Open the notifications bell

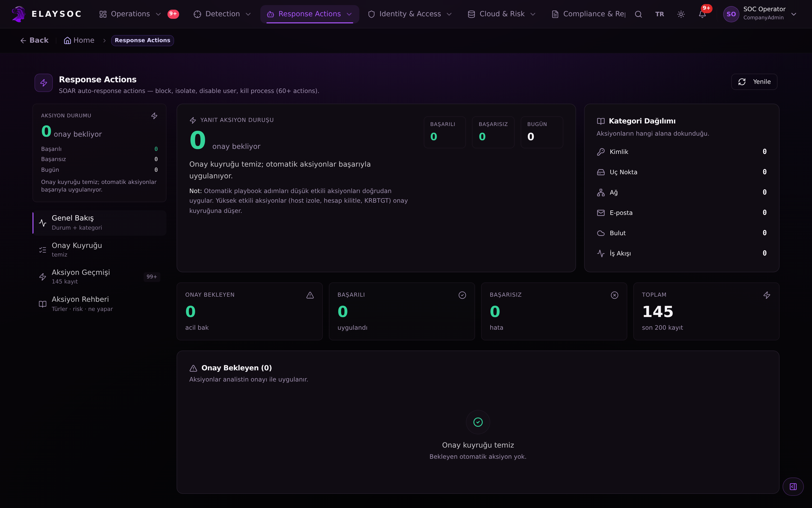point(702,14)
